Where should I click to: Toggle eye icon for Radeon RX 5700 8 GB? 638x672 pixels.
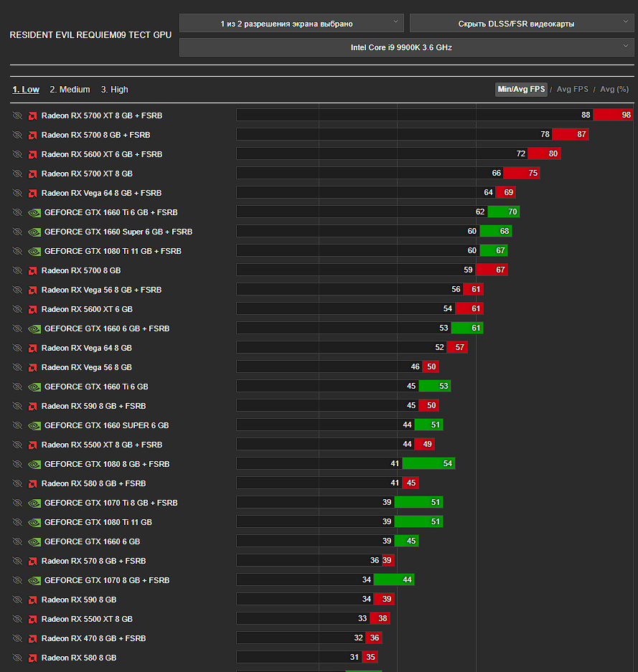(17, 270)
